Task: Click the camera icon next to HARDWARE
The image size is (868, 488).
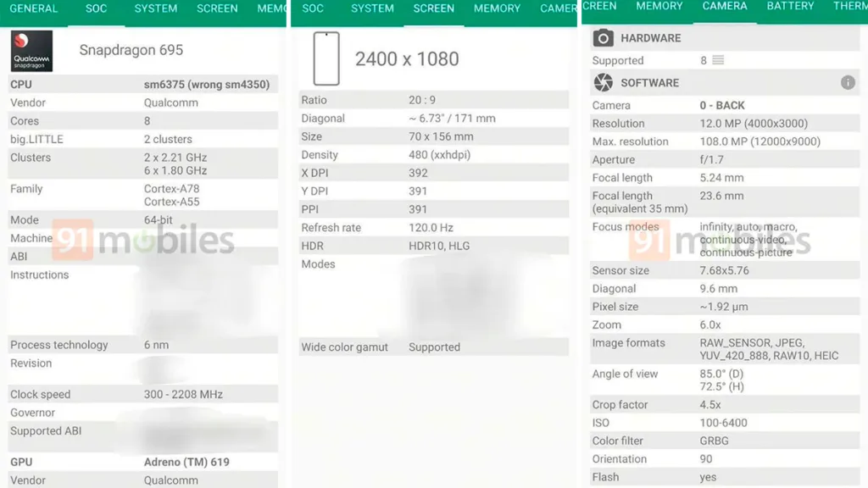Action: (x=604, y=38)
